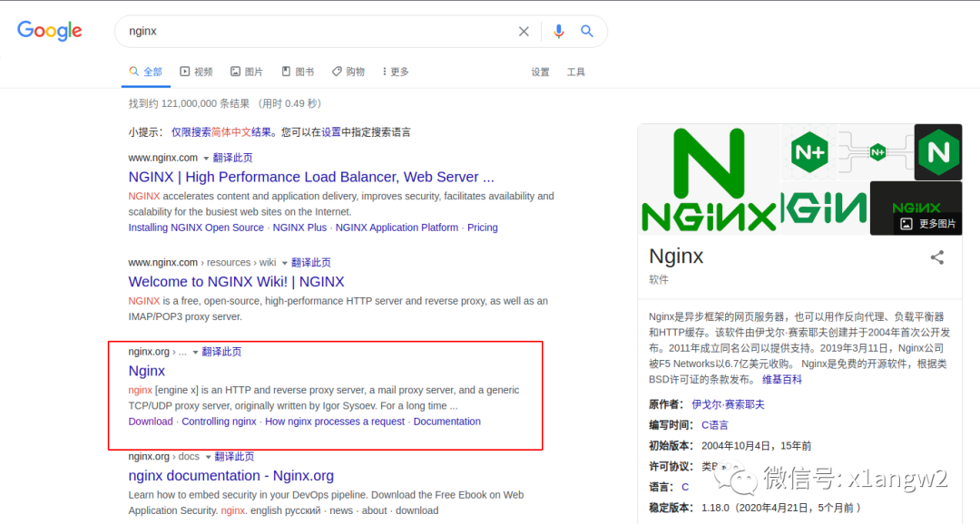Open nginx documentation - Nginx.org result

231,476
